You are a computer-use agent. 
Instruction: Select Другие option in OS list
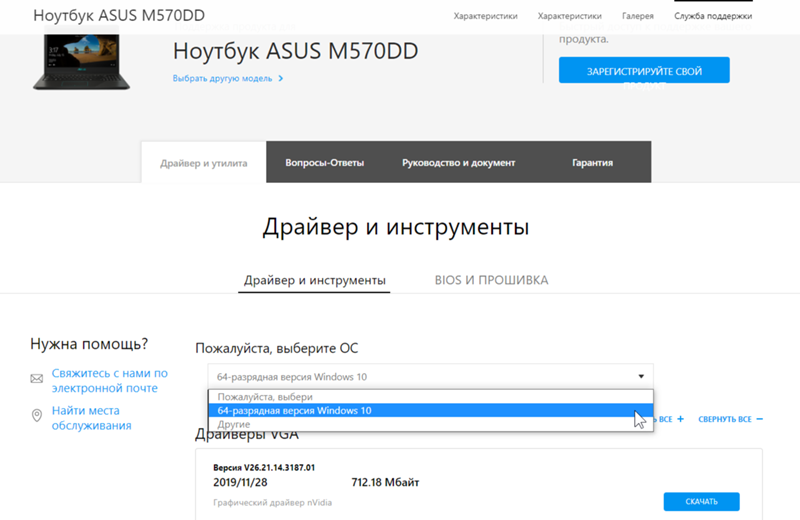click(x=431, y=424)
